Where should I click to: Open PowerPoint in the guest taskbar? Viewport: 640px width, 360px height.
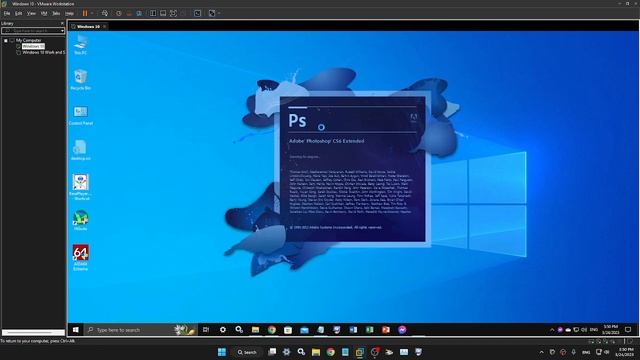pos(386,330)
